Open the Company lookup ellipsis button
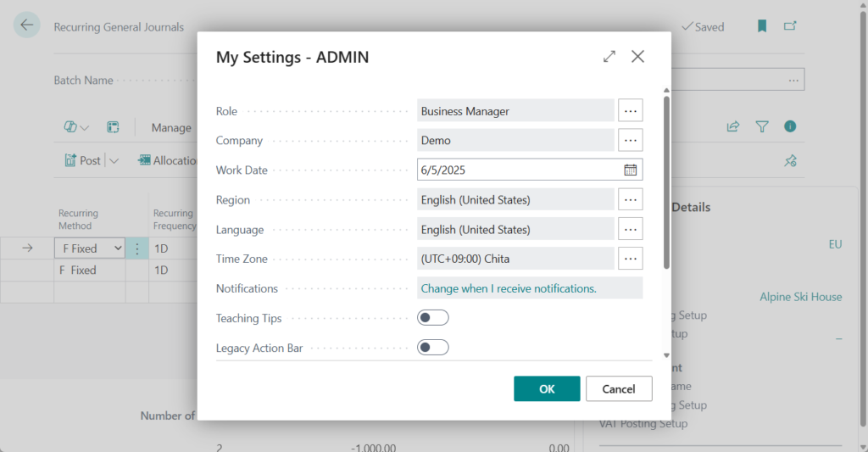 pos(630,140)
